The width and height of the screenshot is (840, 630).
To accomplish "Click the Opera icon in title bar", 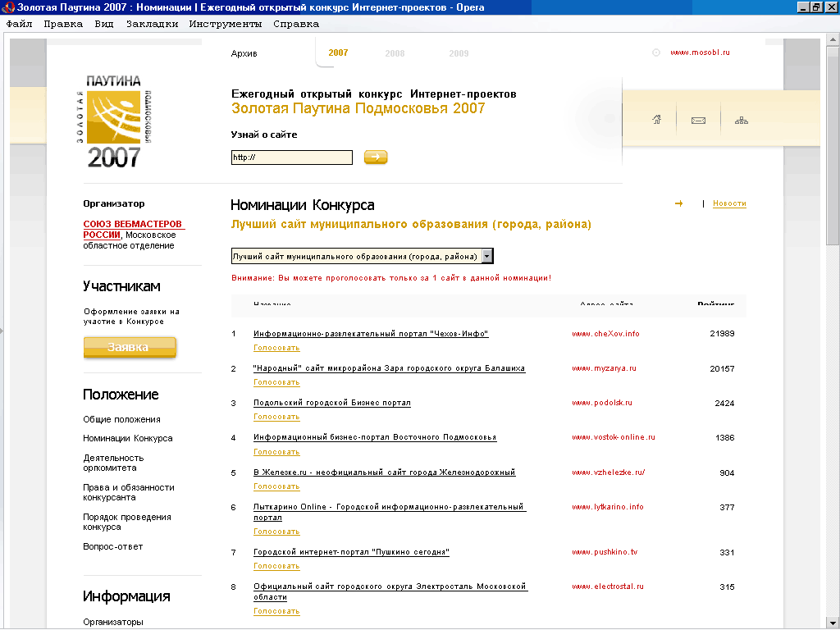I will coord(8,7).
